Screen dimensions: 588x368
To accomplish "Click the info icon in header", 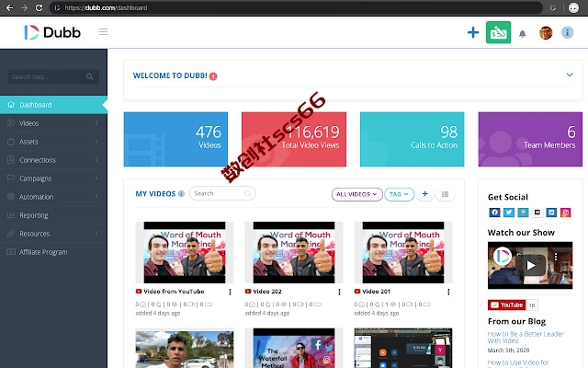I will tap(568, 33).
